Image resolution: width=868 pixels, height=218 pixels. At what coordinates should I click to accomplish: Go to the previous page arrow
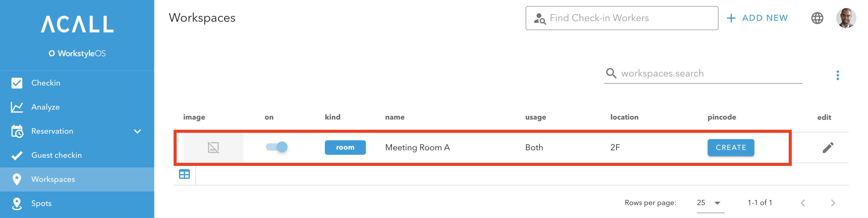point(803,203)
